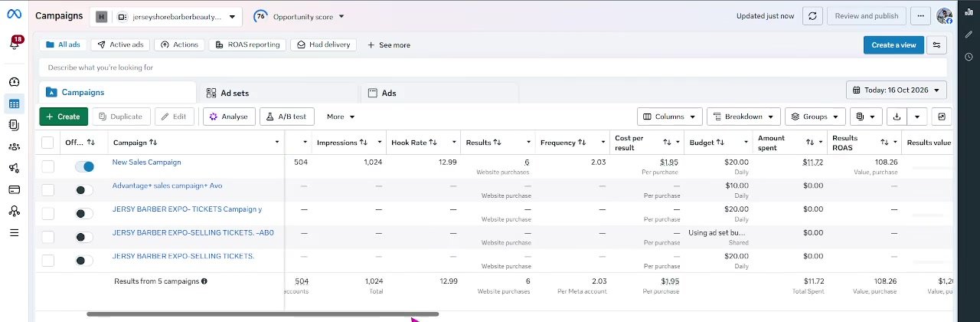Screen dimensions: 980x322
Task: Open Billing card icon in sidebar
Action: (14, 189)
